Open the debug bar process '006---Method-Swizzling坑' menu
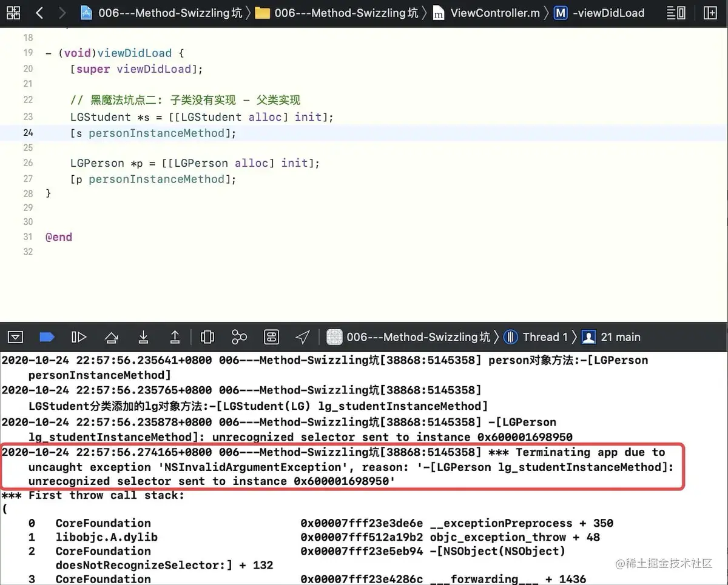 pos(418,337)
